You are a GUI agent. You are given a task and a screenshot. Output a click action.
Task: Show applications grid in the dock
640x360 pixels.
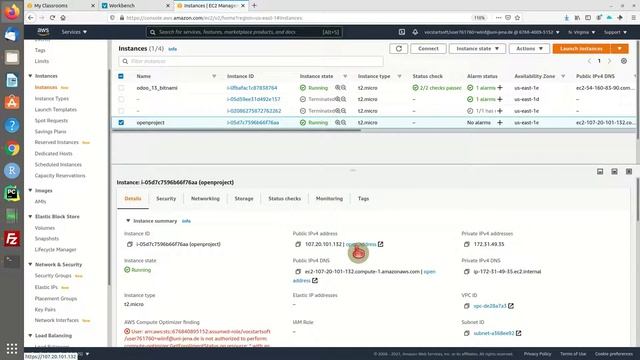point(12,349)
